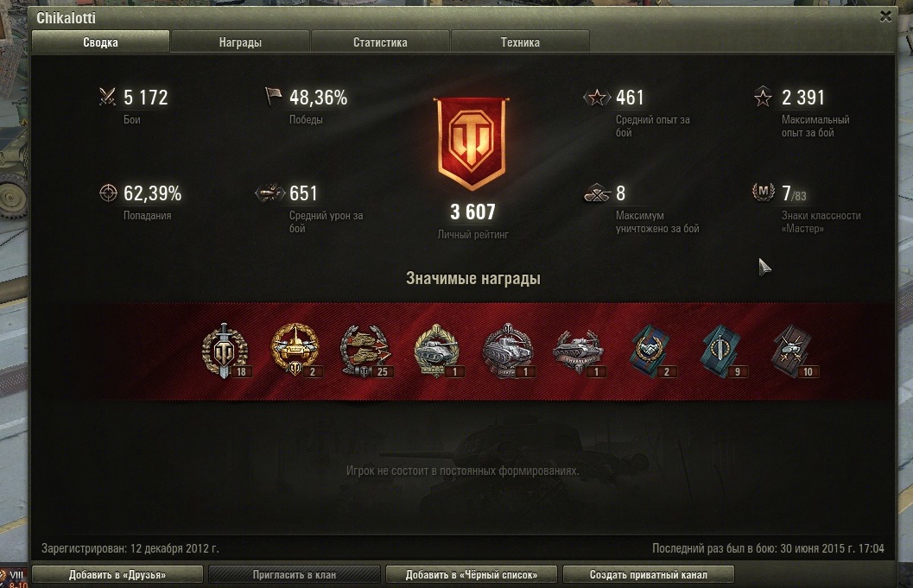Screen dimensions: 913x588
Task: Click the Добавить в «Друзья» button
Action: tap(117, 574)
